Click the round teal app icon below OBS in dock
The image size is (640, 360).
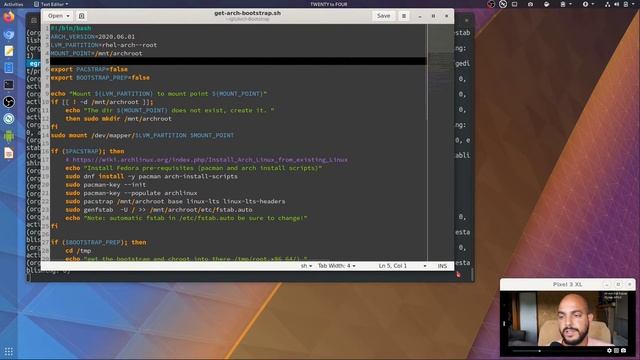9,119
